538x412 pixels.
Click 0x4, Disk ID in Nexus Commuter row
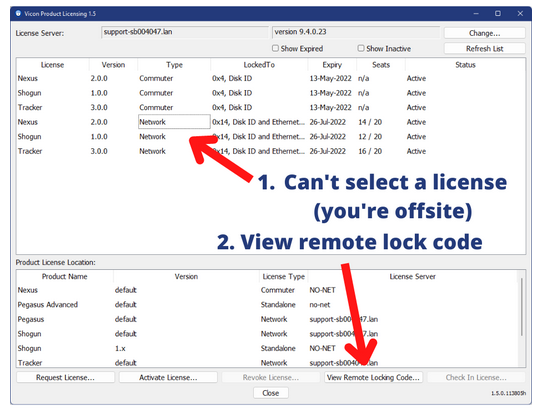[x=232, y=78]
